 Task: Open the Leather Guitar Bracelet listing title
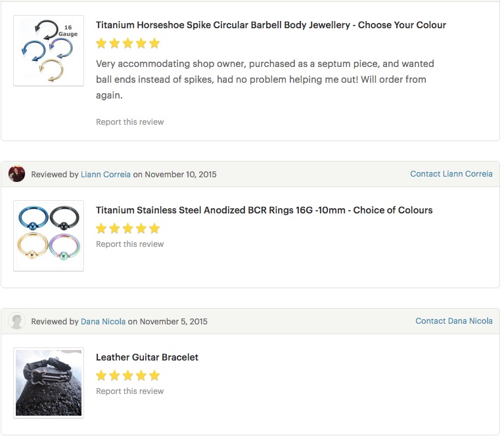pyautogui.click(x=147, y=357)
